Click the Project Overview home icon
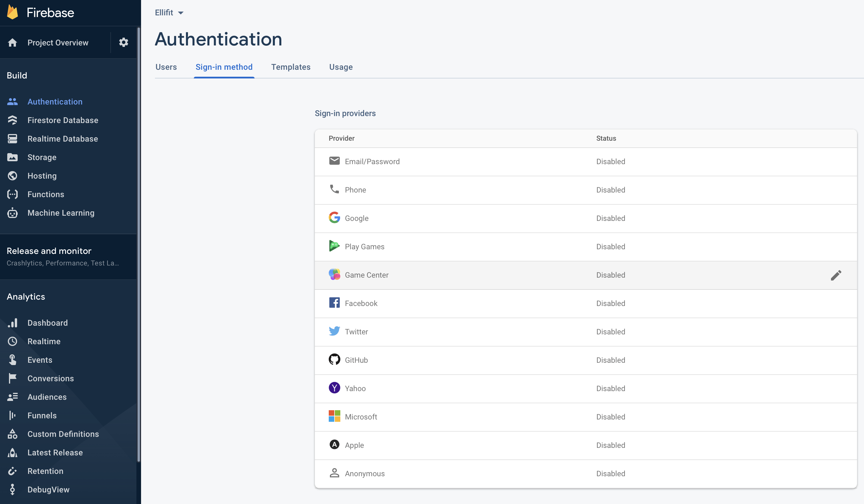The image size is (864, 504). pyautogui.click(x=12, y=43)
